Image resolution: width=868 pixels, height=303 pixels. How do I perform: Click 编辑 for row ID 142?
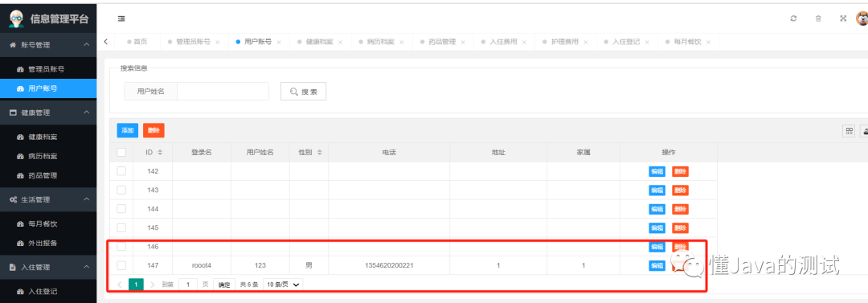[x=657, y=172]
